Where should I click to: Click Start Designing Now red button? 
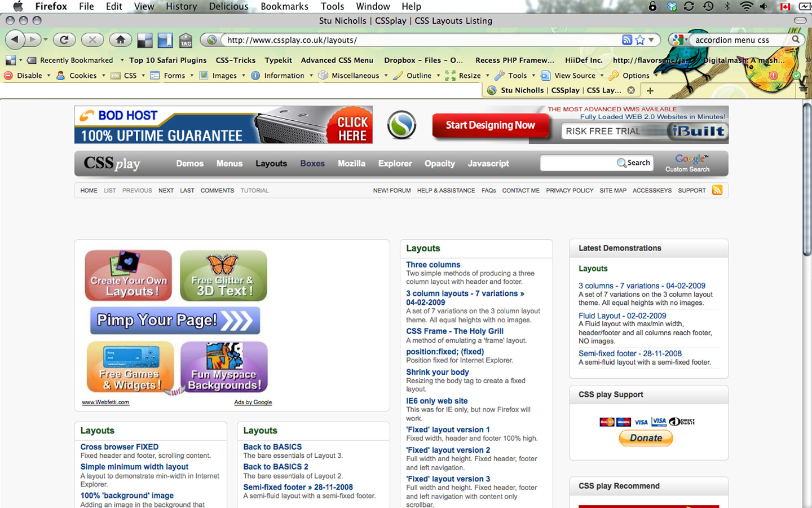click(491, 125)
